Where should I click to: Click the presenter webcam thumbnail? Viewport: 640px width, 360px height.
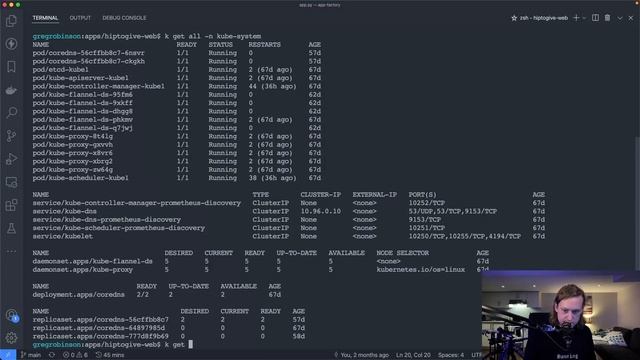pyautogui.click(x=560, y=315)
